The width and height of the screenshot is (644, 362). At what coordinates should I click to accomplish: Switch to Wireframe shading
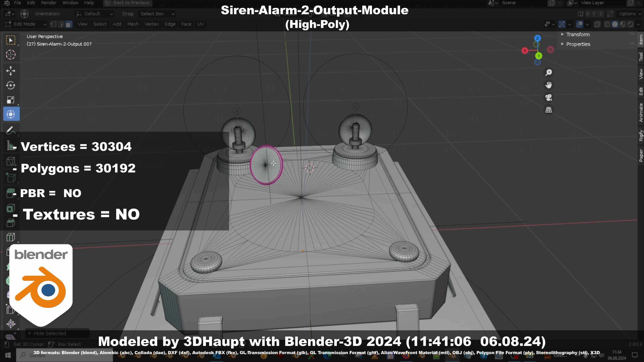pos(607,24)
